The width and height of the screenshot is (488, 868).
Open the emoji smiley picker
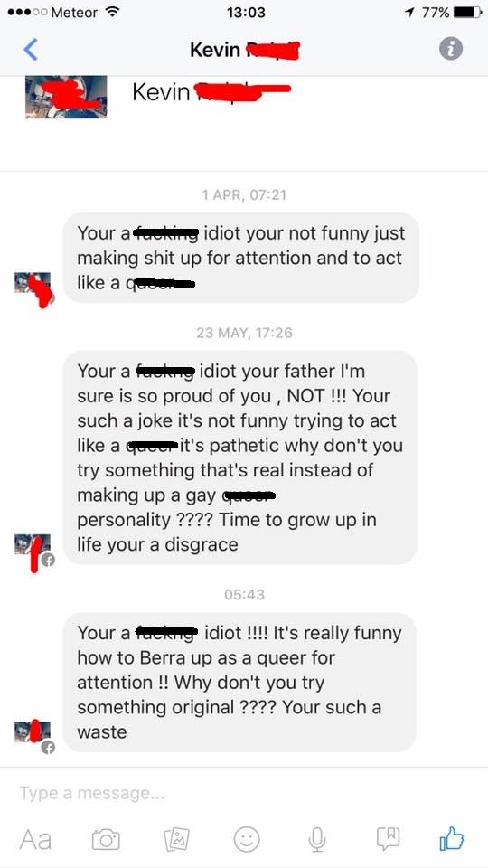247,839
